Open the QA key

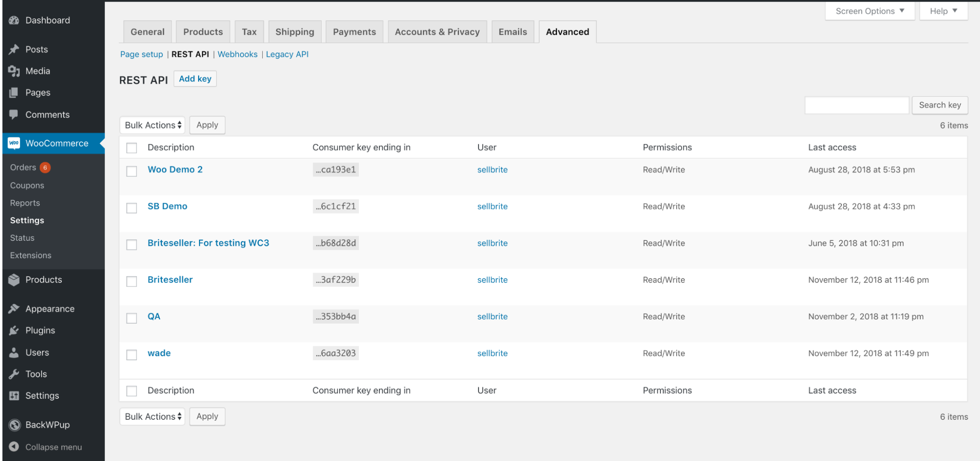(154, 317)
